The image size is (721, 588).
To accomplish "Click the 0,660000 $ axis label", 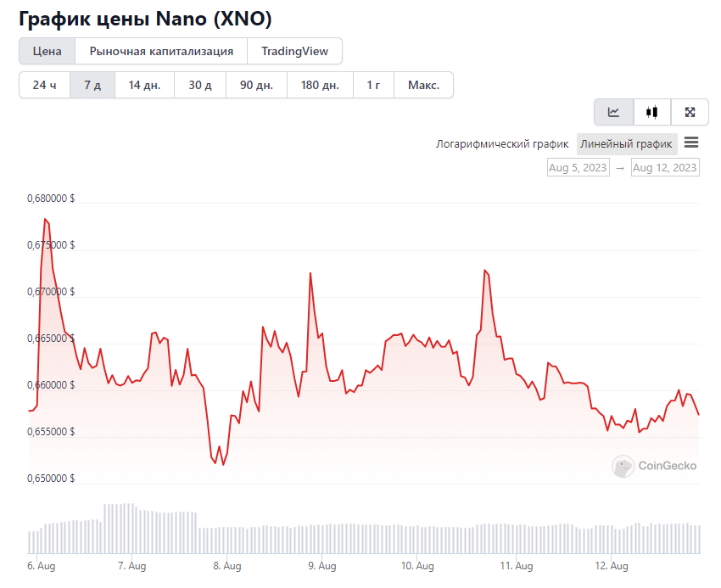I will click(x=51, y=385).
